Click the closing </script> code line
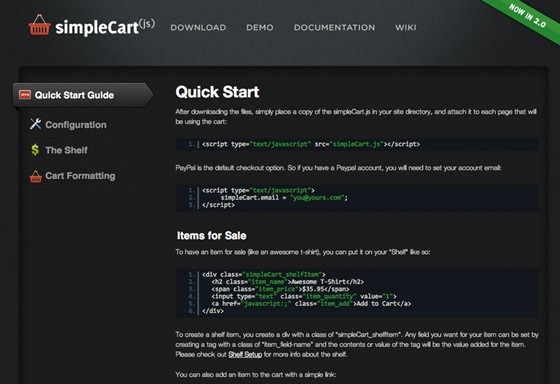 tap(218, 205)
